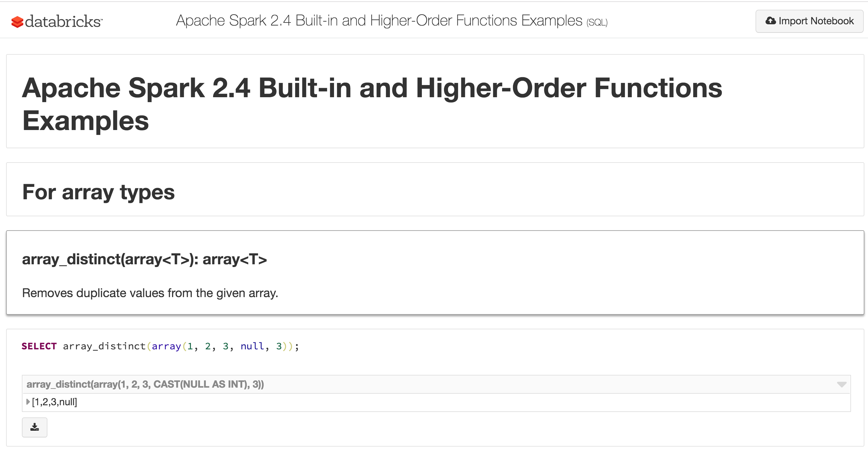The height and width of the screenshot is (449, 868).
Task: Expand the [1,2,3,null] array result
Action: click(28, 402)
